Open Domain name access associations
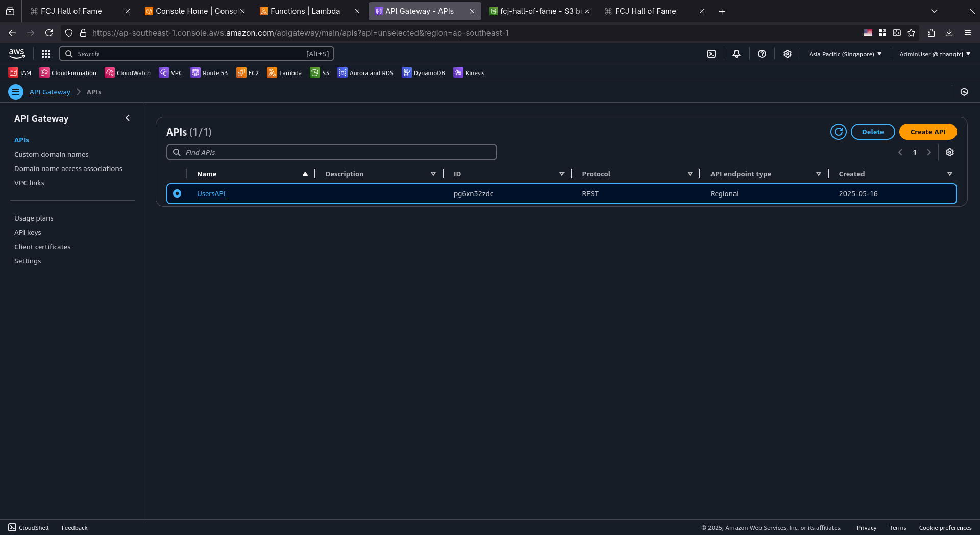Image resolution: width=980 pixels, height=535 pixels. click(68, 168)
